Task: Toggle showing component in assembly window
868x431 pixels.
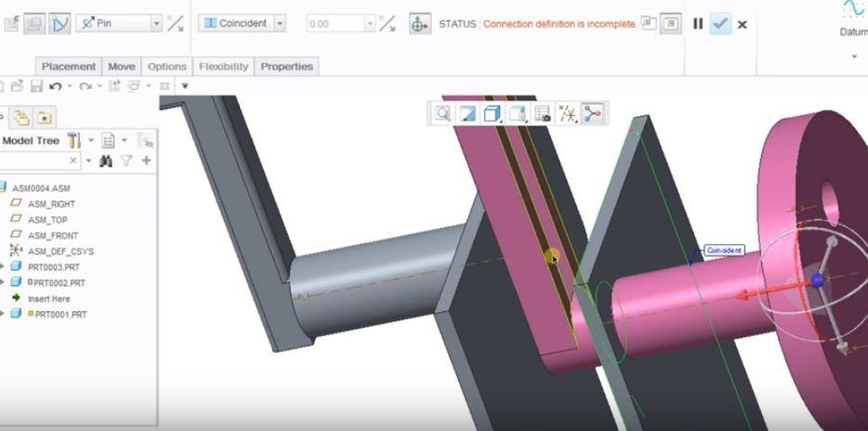Action: [x=669, y=24]
